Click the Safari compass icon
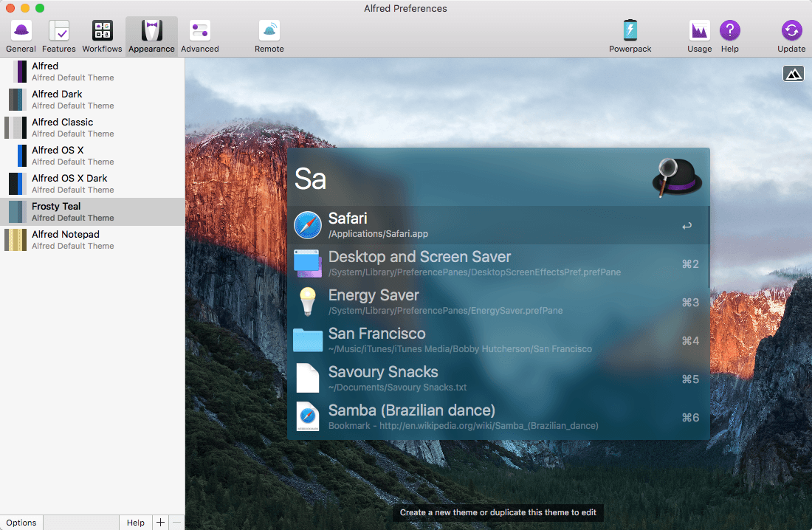This screenshot has height=530, width=812. click(308, 225)
